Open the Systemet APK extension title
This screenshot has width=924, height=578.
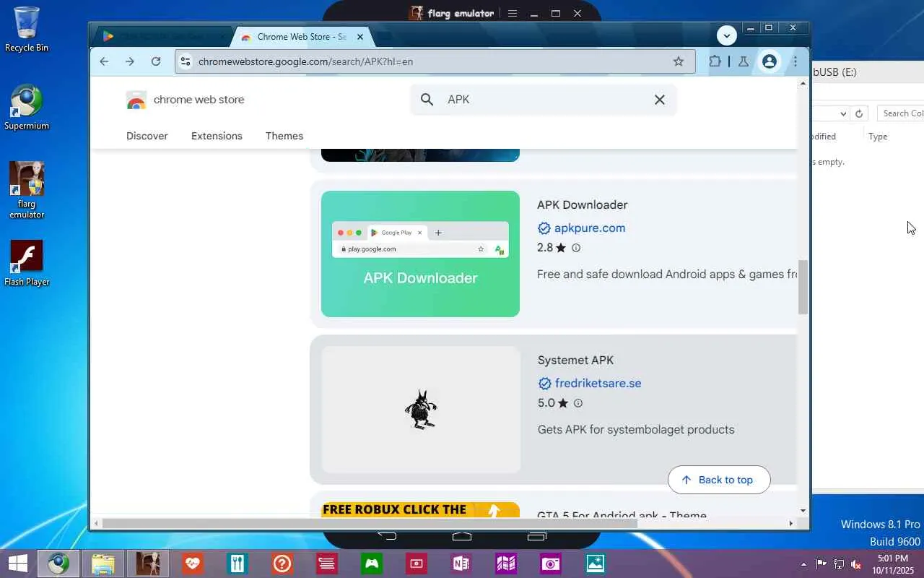(575, 361)
